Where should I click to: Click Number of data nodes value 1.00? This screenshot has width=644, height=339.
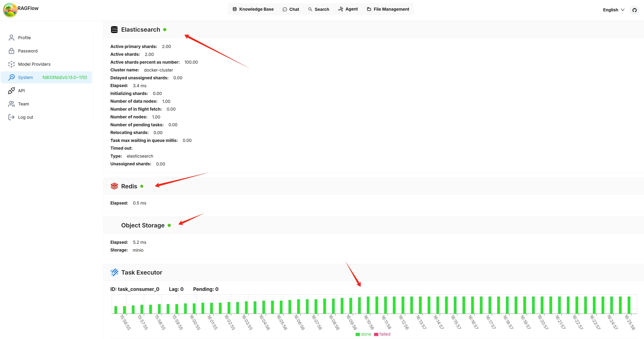click(166, 101)
